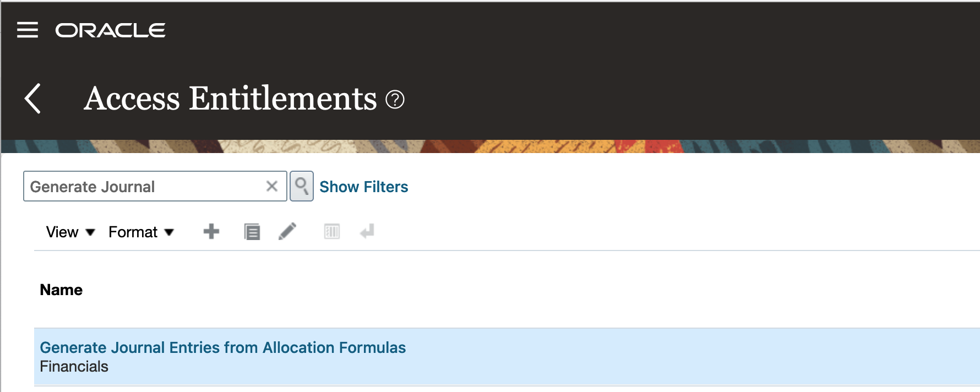Viewport: 980px width, 392px height.
Task: Click the decorative banner strip
Action: click(490, 146)
